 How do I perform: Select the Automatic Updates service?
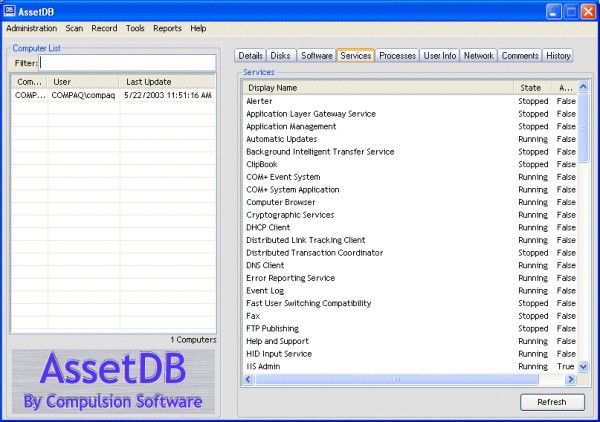[410, 139]
